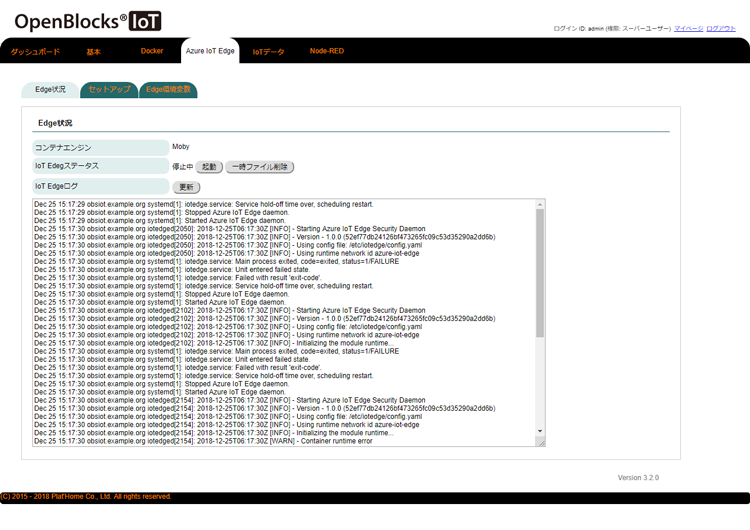
Task: Switch to the Docker tab
Action: pyautogui.click(x=152, y=51)
